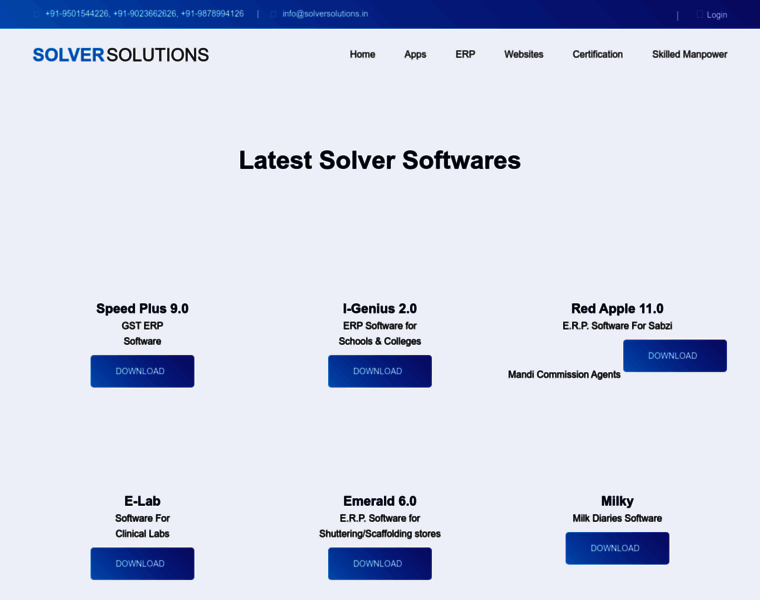Image resolution: width=760 pixels, height=600 pixels.
Task: Go to the Home menu item
Action: click(x=363, y=54)
